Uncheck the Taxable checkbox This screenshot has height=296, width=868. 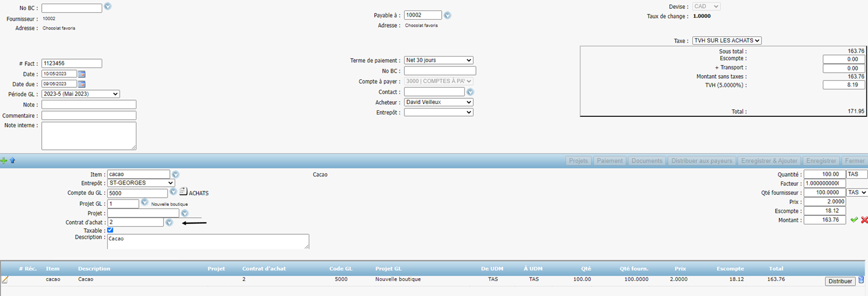(x=110, y=230)
